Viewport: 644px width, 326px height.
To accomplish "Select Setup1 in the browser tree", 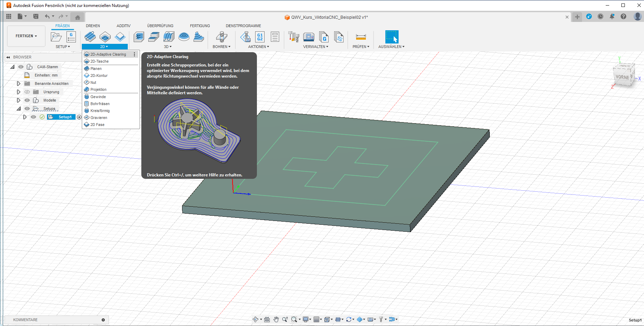I will tap(65, 117).
